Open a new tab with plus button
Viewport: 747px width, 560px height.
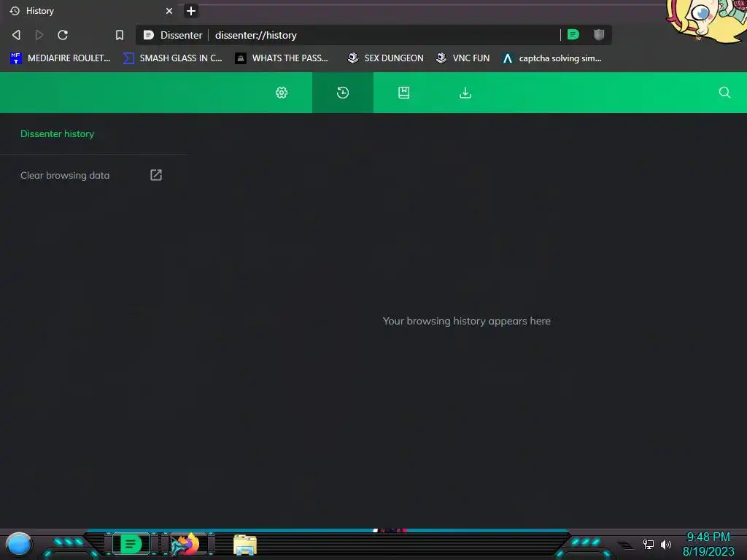tap(191, 11)
